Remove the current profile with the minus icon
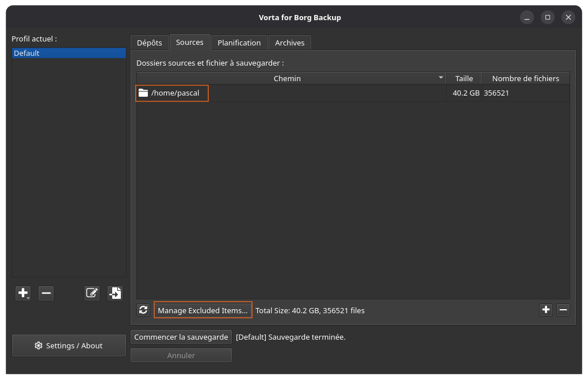588x380 pixels. coord(46,293)
